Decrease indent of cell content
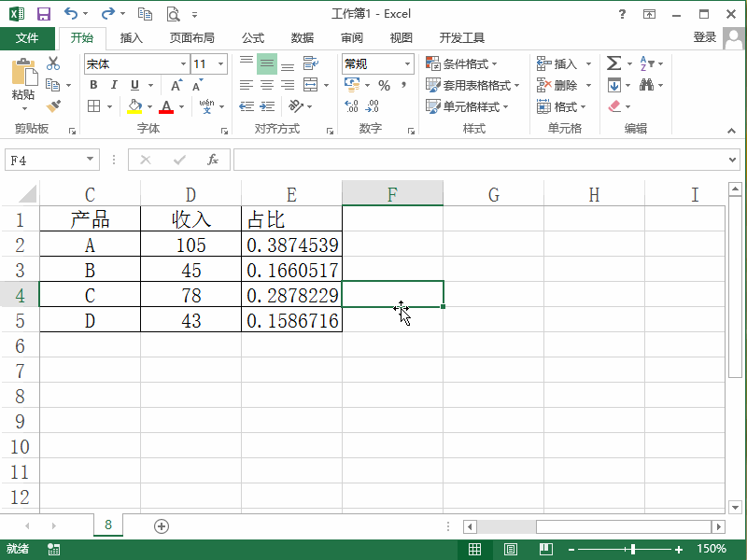747x560 pixels. pyautogui.click(x=247, y=106)
